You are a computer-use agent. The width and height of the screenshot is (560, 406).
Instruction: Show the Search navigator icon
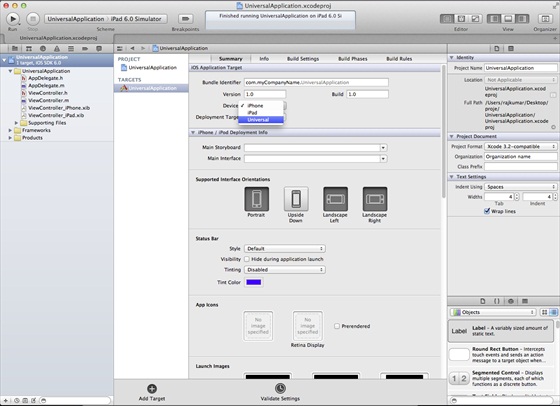click(x=43, y=49)
